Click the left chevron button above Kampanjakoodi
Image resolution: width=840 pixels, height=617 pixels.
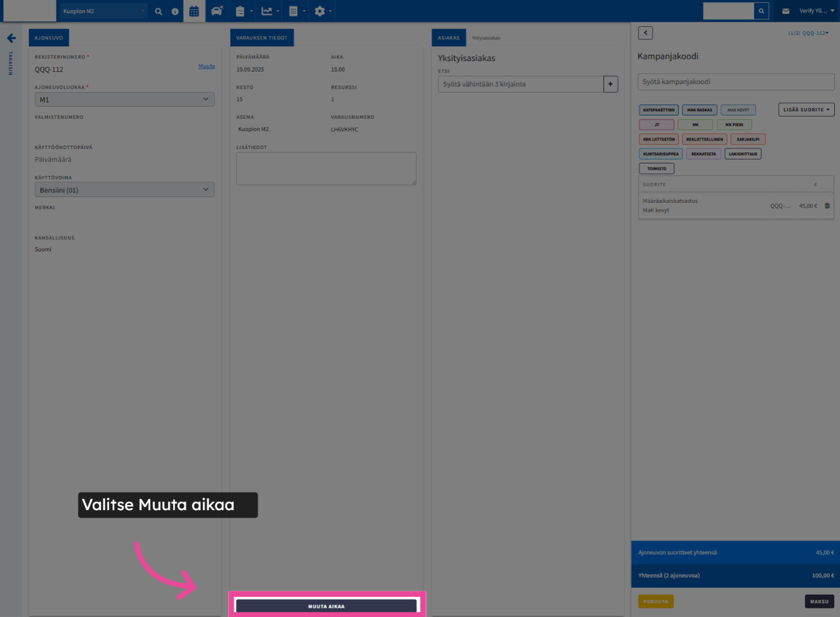[x=645, y=33]
